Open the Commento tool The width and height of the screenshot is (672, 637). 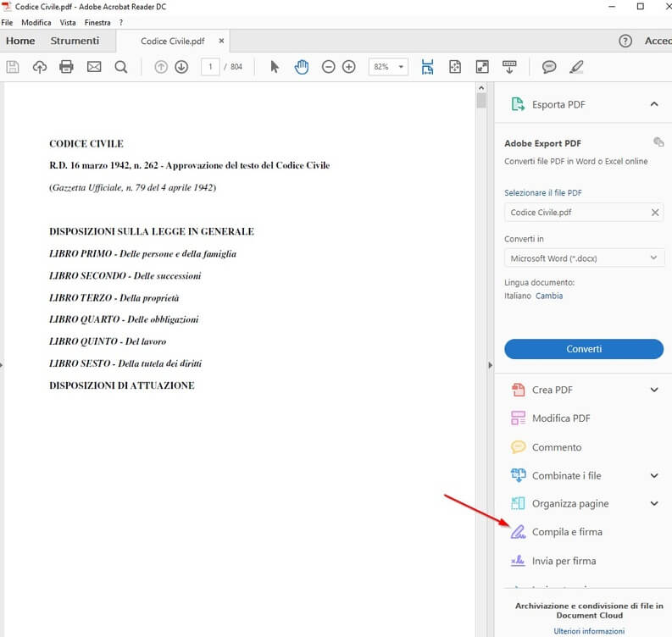coord(557,447)
